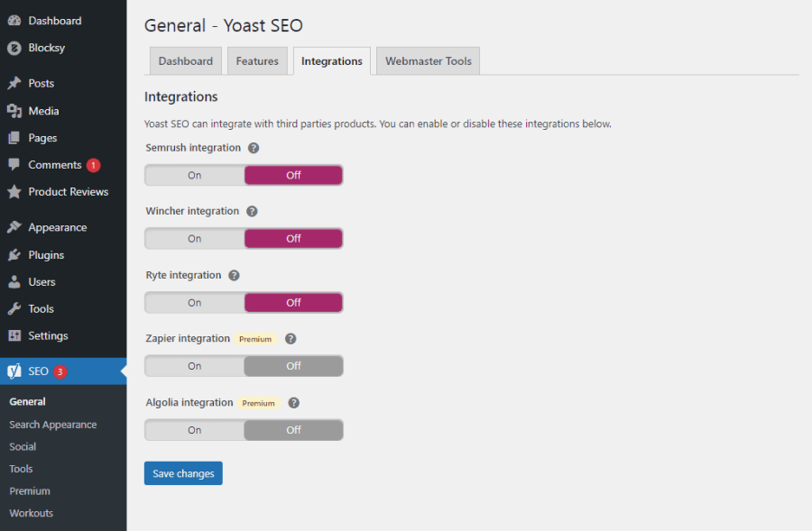Image resolution: width=812 pixels, height=531 pixels.
Task: Open help for Wincher integration
Action: [x=252, y=211]
